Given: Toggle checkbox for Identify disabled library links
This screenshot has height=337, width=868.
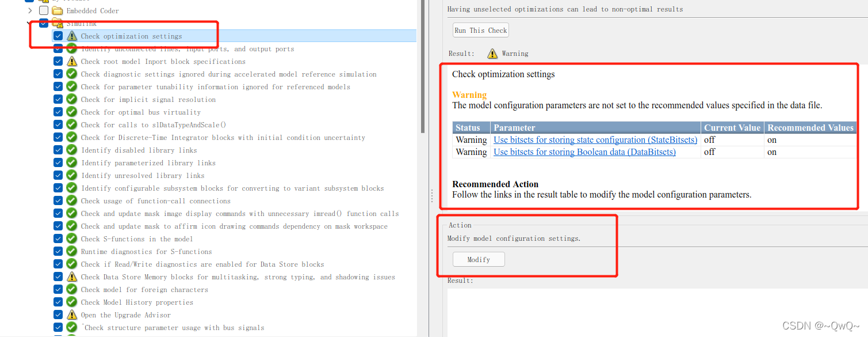Looking at the screenshot, I should click(x=58, y=150).
